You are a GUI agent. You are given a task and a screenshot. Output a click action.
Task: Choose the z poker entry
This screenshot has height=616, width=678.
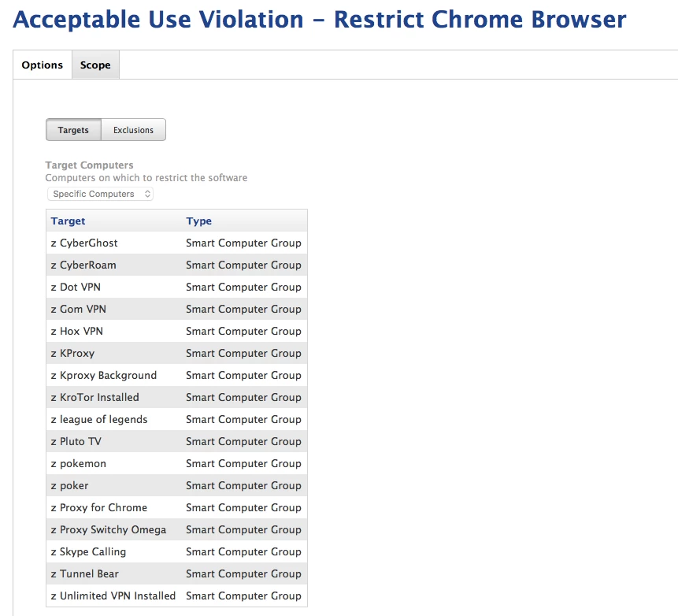click(x=177, y=486)
